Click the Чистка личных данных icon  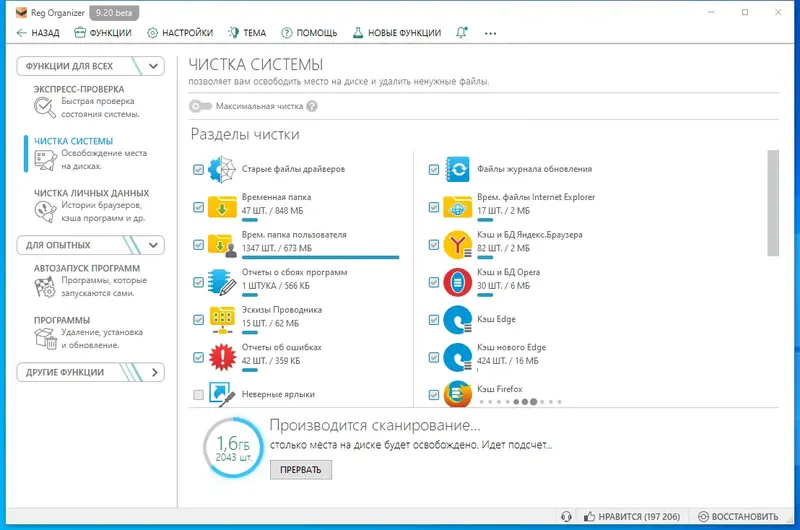45,212
